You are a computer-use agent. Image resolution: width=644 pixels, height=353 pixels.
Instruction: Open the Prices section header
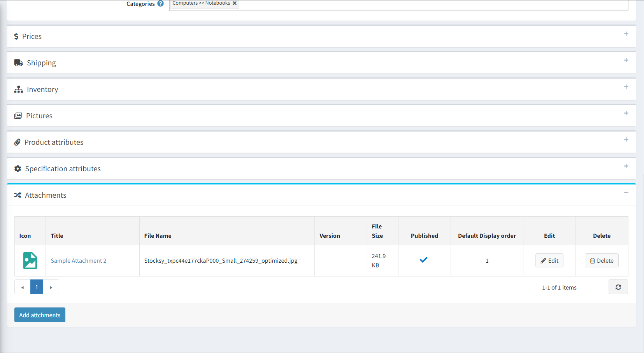pyautogui.click(x=321, y=36)
